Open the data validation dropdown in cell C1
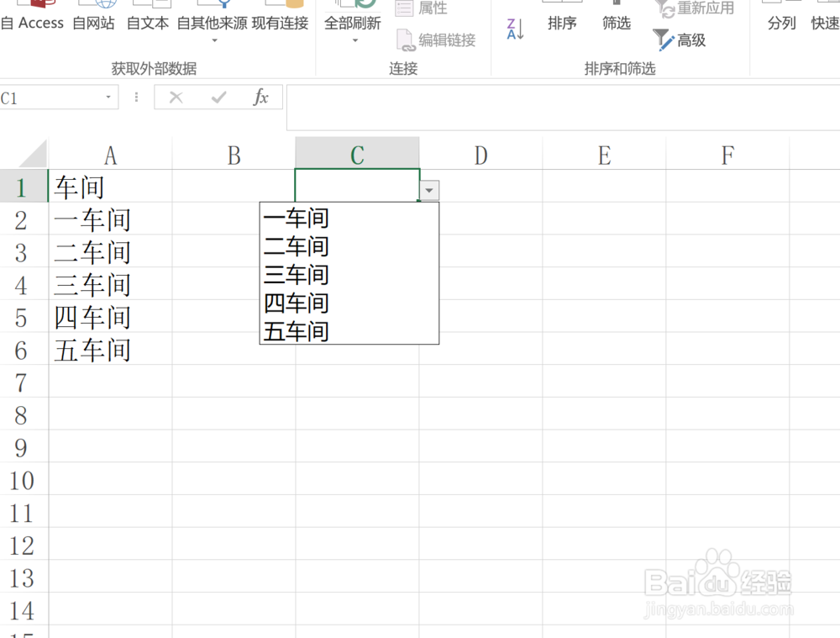Screen dimensions: 840x638 pos(429,191)
